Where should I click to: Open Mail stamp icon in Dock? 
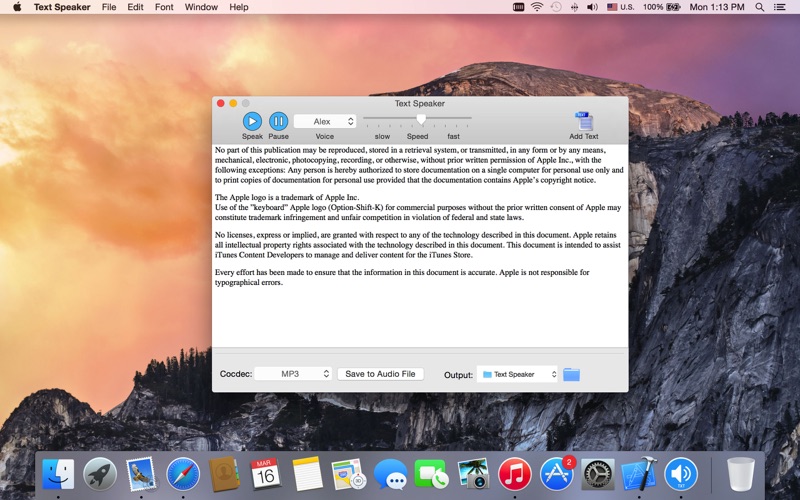[141, 474]
